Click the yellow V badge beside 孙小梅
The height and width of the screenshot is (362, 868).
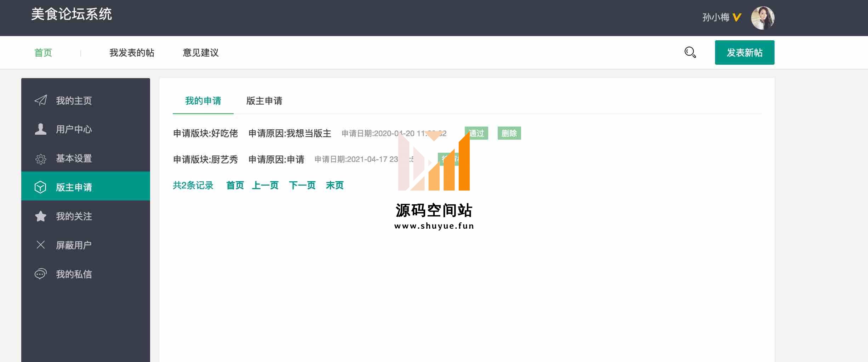pyautogui.click(x=737, y=17)
